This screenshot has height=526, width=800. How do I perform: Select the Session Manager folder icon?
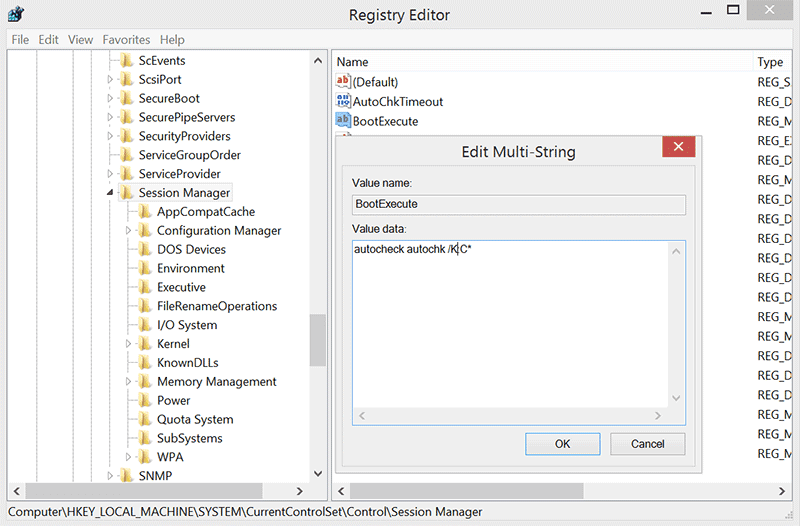[126, 192]
